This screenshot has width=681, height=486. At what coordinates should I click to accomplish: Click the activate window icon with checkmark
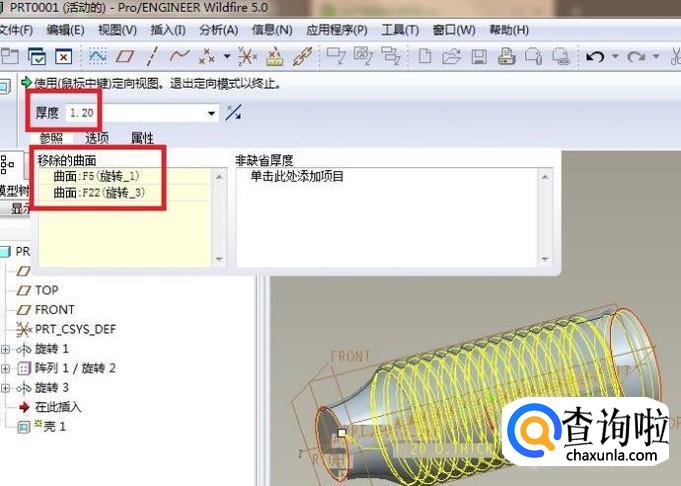click(x=37, y=56)
